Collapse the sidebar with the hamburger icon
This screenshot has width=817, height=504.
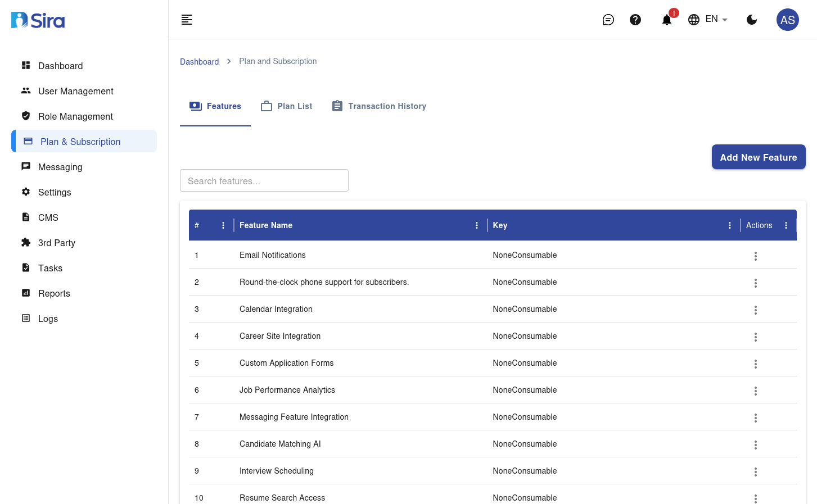[x=186, y=19]
